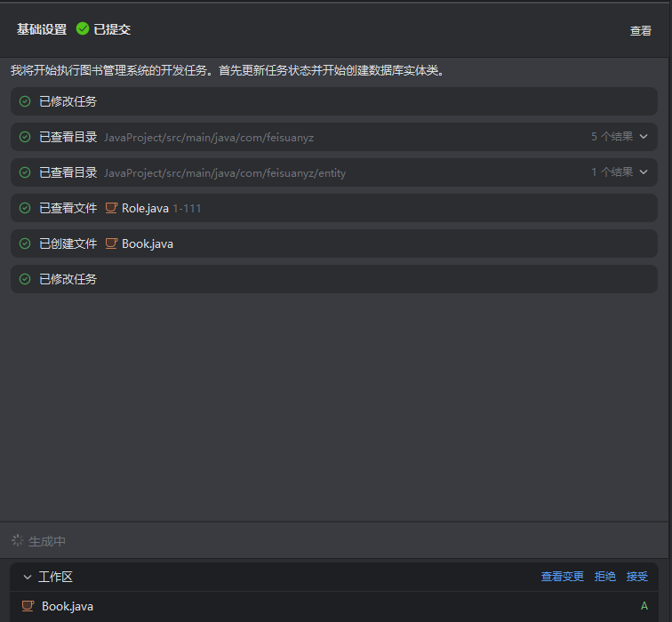Click the green submitted checkmark icon in header

pos(83,29)
